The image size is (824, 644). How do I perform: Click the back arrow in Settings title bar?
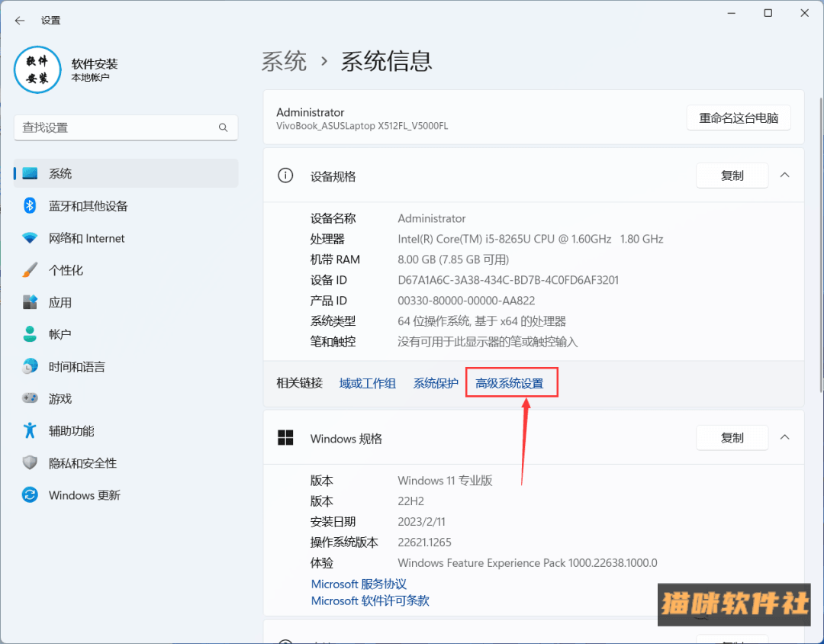pyautogui.click(x=20, y=21)
